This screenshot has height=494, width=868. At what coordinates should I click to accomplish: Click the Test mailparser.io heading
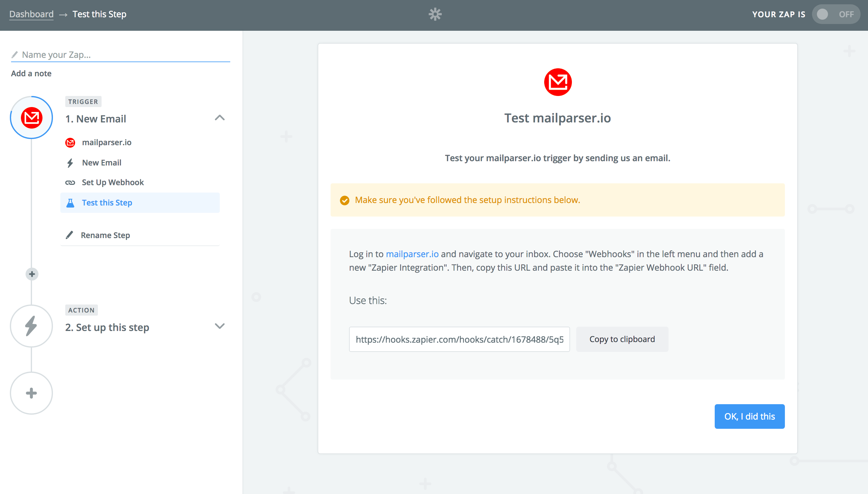click(557, 118)
